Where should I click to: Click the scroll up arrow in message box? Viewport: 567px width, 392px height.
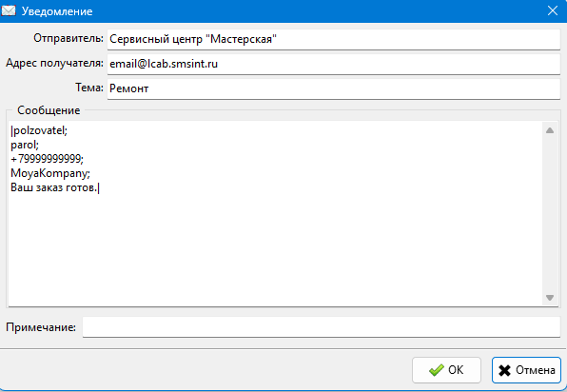[x=550, y=130]
